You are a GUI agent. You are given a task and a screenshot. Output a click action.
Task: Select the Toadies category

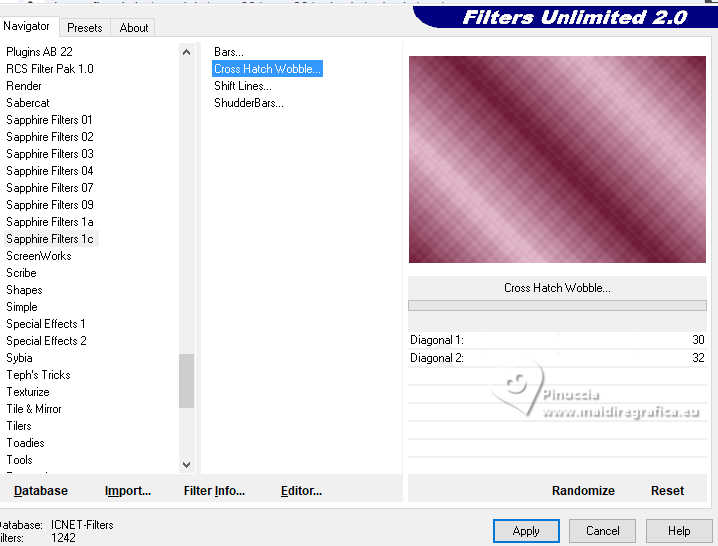coord(25,443)
